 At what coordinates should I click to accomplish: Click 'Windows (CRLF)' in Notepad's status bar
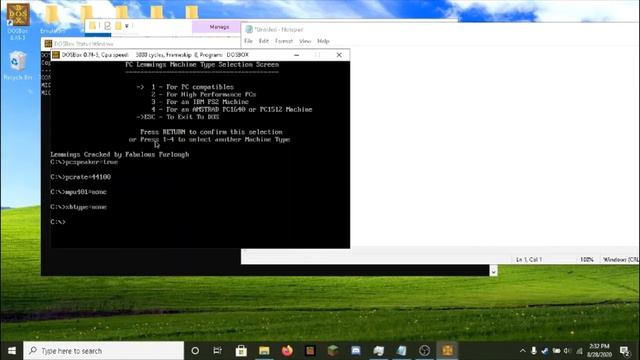(621, 260)
